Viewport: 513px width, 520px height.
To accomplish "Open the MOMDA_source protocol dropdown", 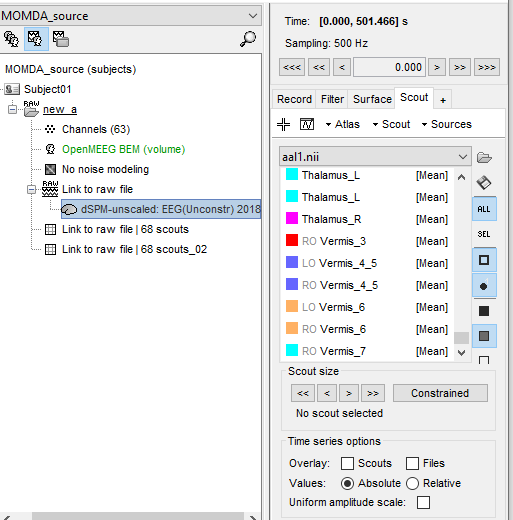I will tap(130, 16).
